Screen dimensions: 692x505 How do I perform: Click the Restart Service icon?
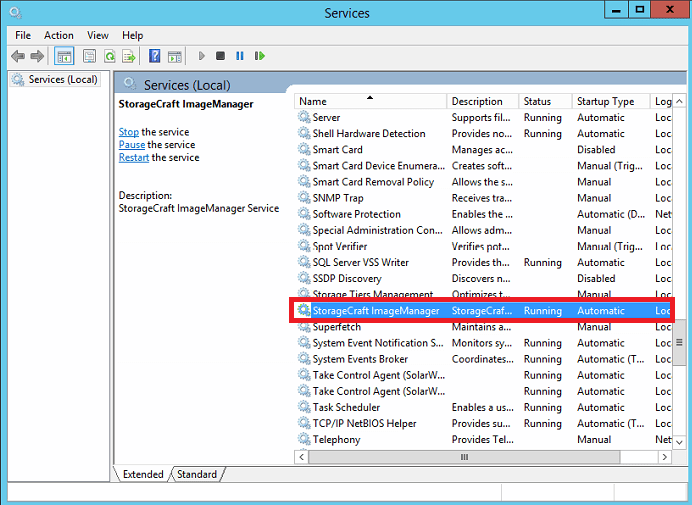[260, 56]
